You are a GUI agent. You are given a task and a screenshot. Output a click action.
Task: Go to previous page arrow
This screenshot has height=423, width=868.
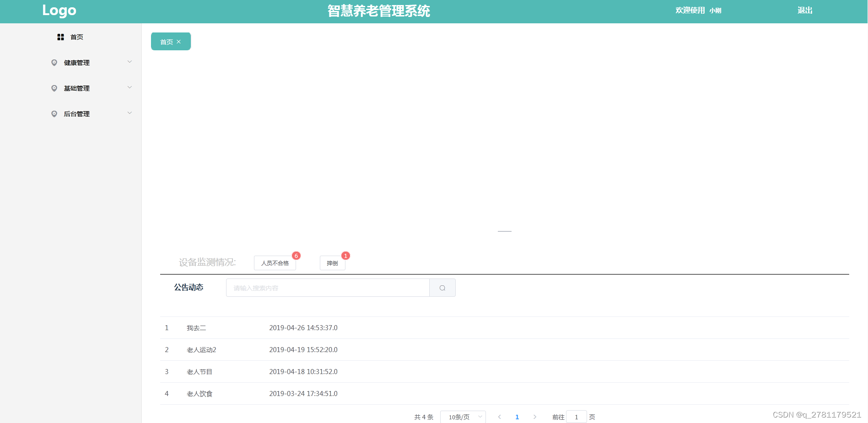click(500, 417)
